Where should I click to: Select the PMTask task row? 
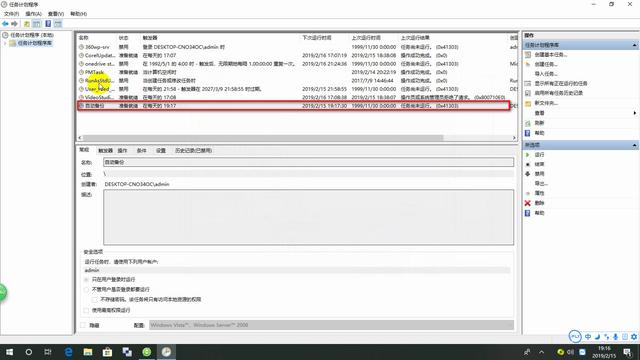(297, 72)
